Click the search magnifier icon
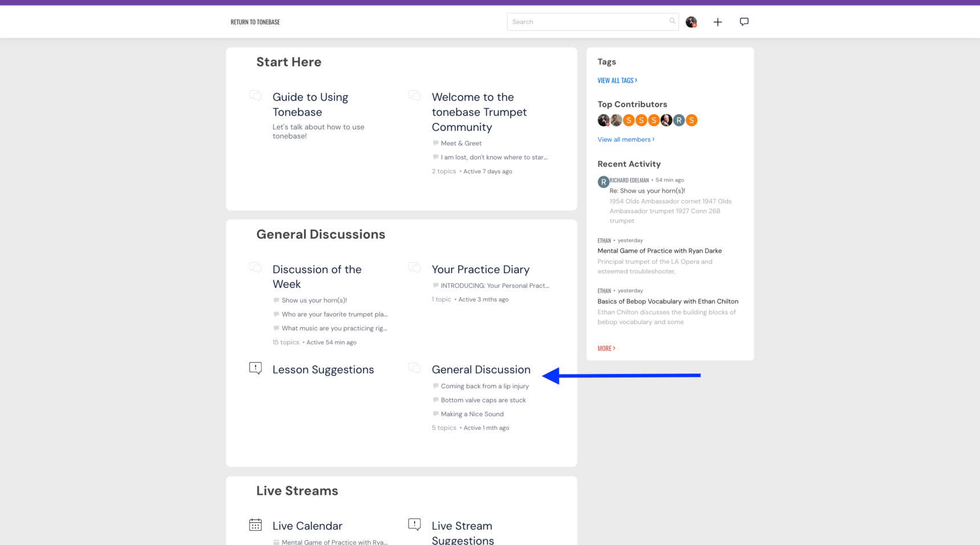The width and height of the screenshot is (980, 545). pos(672,21)
